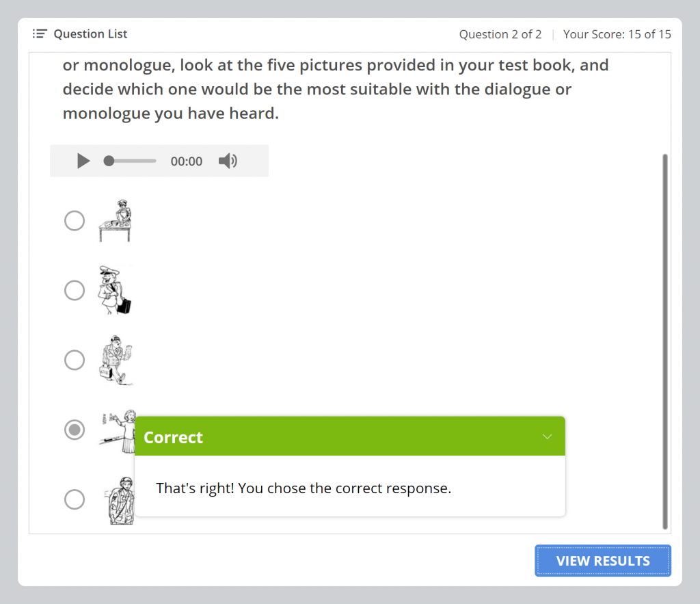Play the audio recording
The width and height of the screenshot is (700, 604).
[x=83, y=161]
